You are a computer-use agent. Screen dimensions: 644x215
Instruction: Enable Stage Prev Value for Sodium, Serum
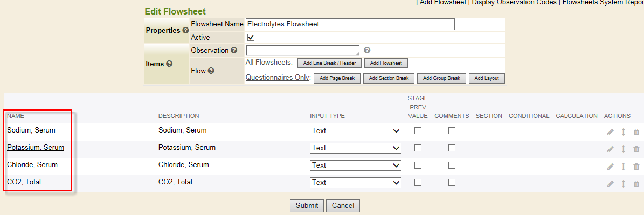click(418, 131)
